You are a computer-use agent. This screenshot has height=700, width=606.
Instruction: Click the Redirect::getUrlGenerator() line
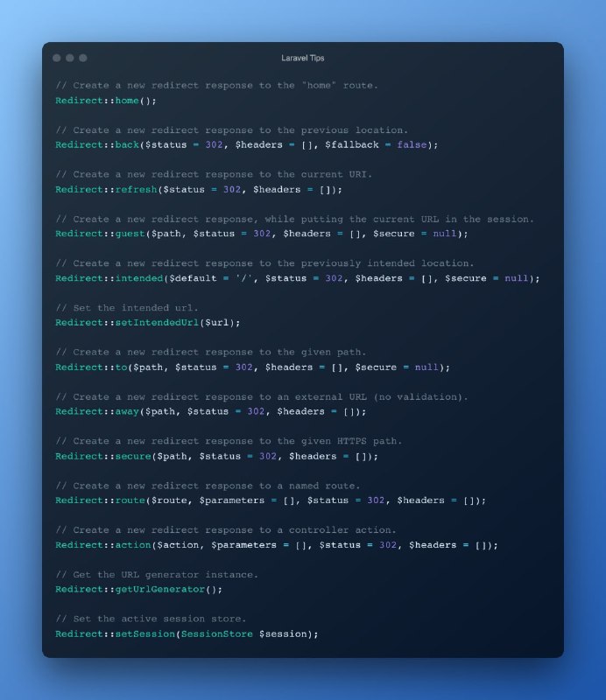(x=139, y=589)
